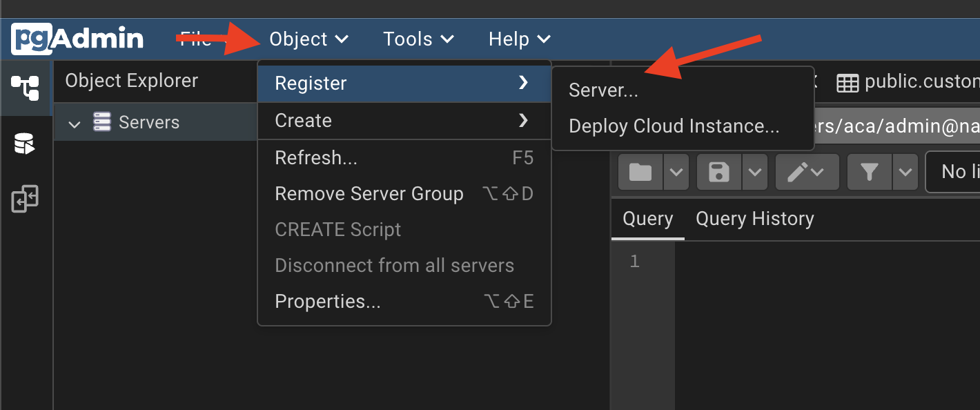Click the Open File folder icon
Screen dimensions: 980x410
point(640,172)
